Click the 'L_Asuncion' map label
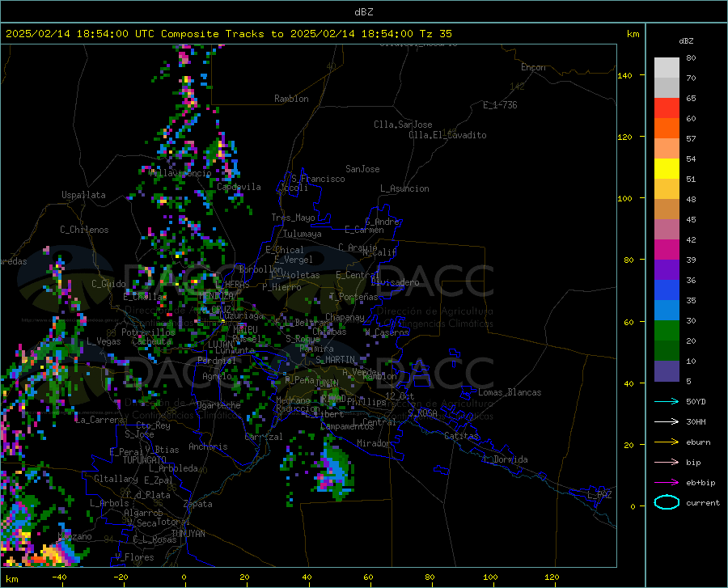 [404, 188]
